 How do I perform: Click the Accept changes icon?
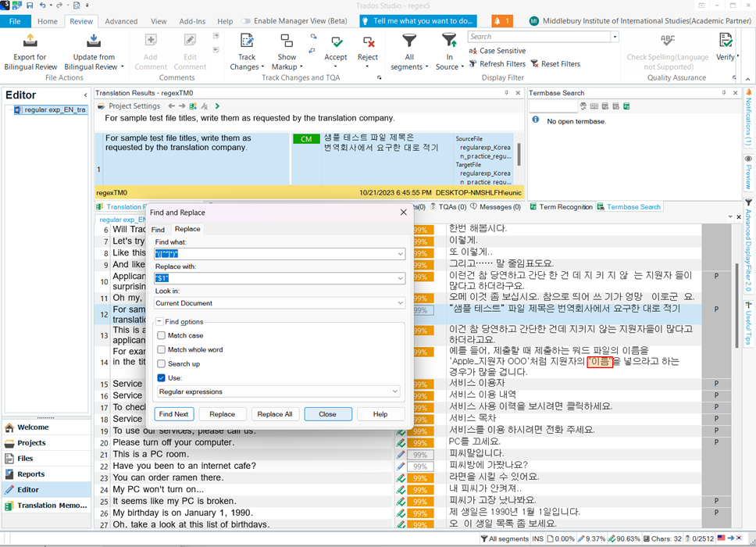coord(336,41)
